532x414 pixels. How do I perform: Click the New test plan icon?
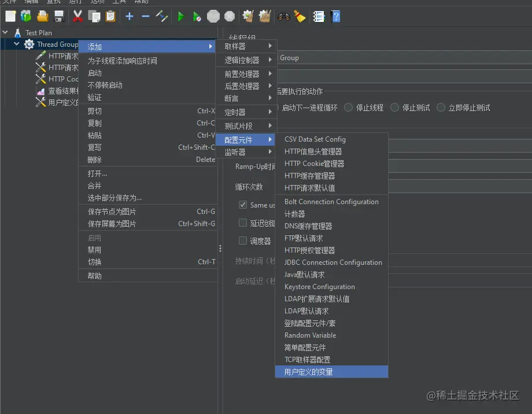[x=10, y=16]
